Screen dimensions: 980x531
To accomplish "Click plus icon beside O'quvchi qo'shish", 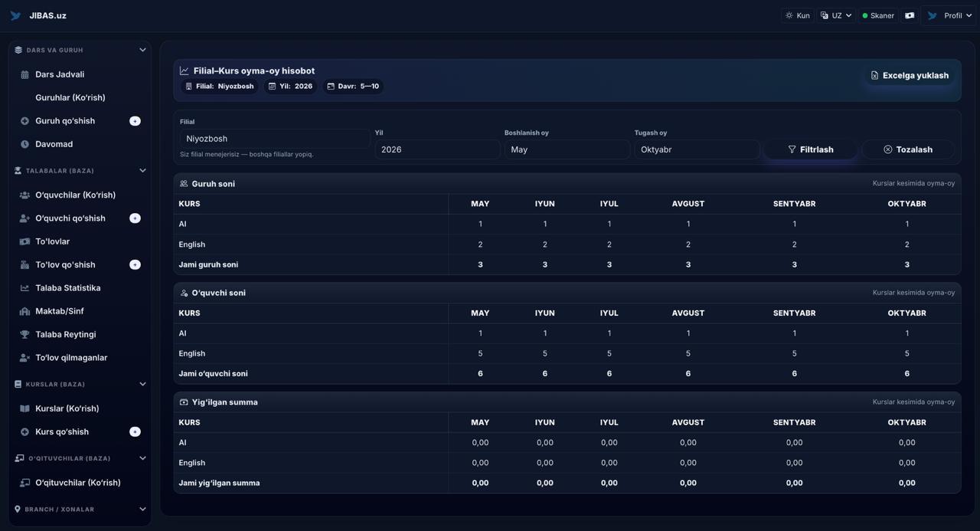I will [135, 218].
